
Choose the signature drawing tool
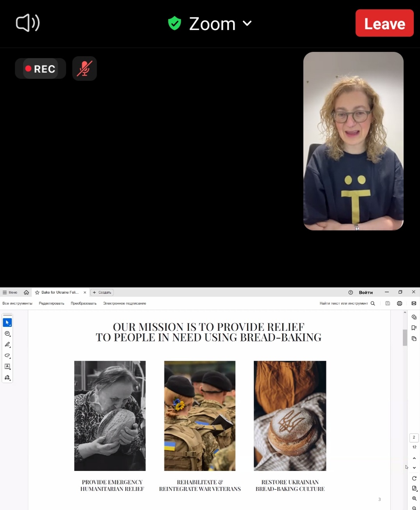coord(7,378)
